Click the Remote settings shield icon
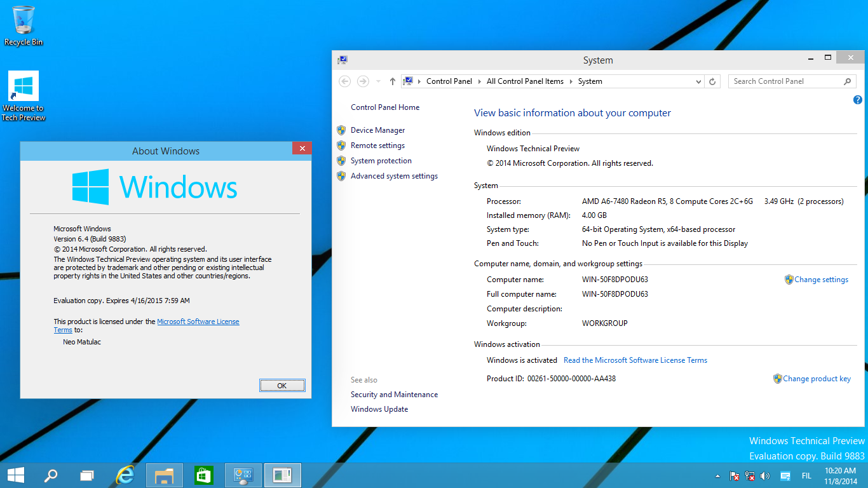 pos(341,145)
